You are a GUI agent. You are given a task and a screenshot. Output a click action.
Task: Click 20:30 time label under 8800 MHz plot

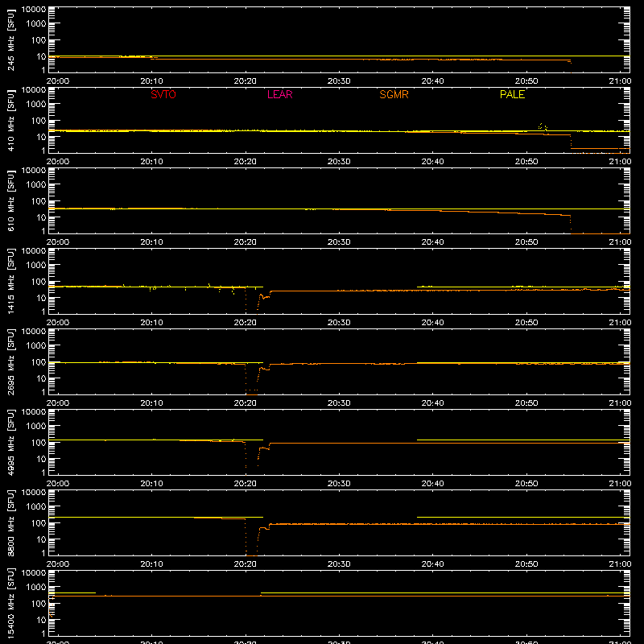[x=339, y=564]
